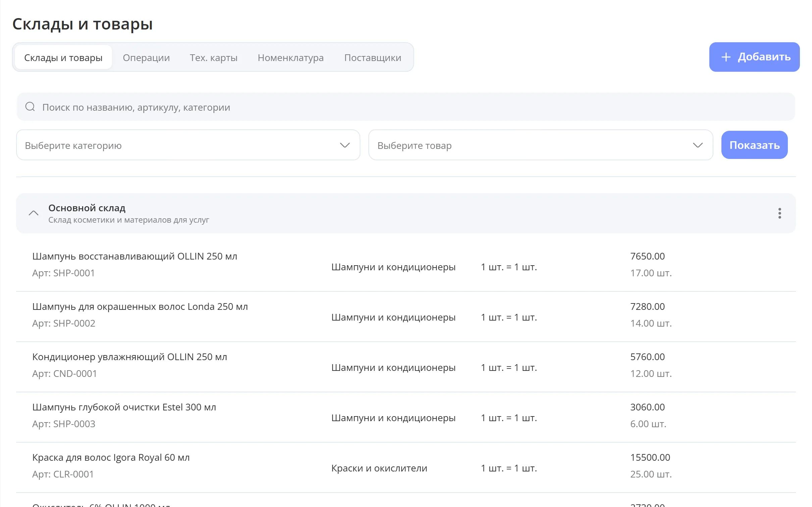Screen dimensions: 812x507
Task: Click the Основной склад warehouse title
Action: pos(87,208)
